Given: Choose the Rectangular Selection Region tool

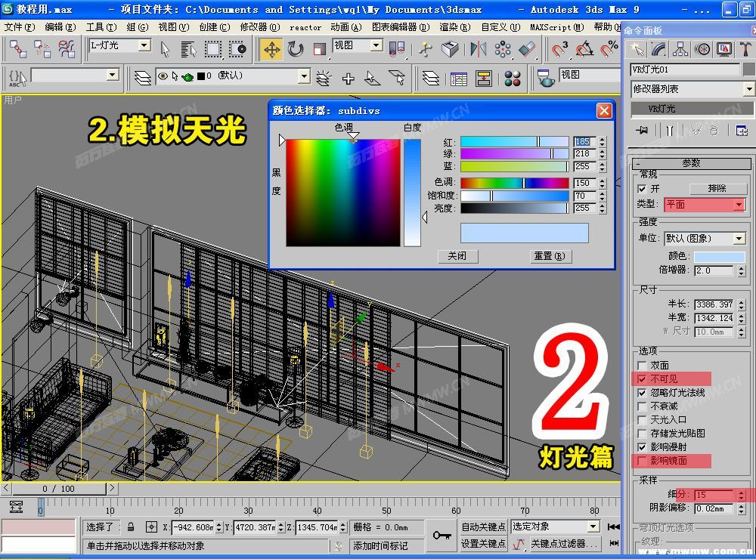Looking at the screenshot, I should click(x=212, y=48).
